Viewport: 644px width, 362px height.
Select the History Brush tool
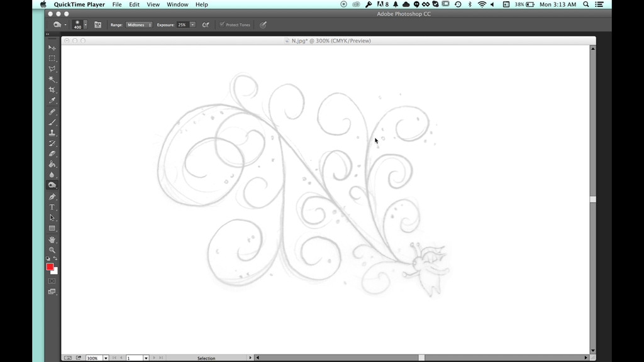pos(52,143)
